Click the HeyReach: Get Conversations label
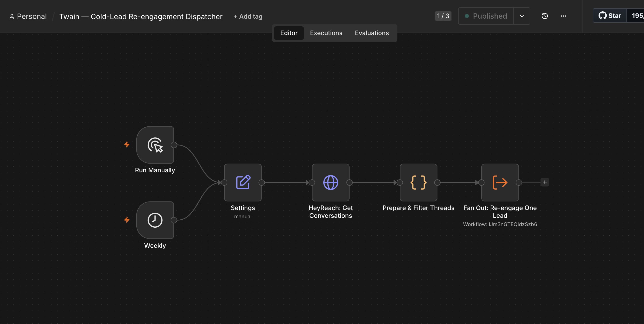Image resolution: width=644 pixels, height=324 pixels. (x=331, y=212)
